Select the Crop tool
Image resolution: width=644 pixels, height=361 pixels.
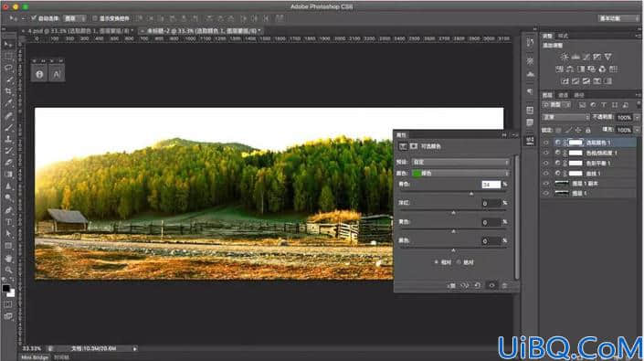pyautogui.click(x=8, y=91)
